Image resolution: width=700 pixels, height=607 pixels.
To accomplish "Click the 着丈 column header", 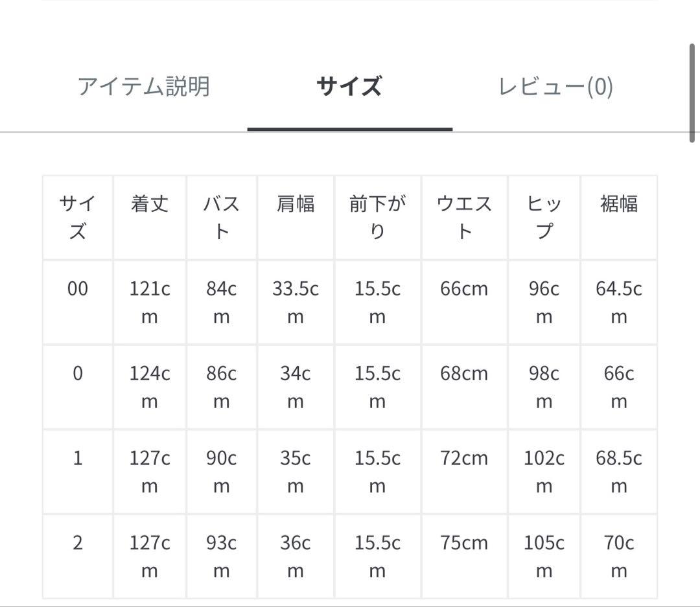I will (x=150, y=203).
